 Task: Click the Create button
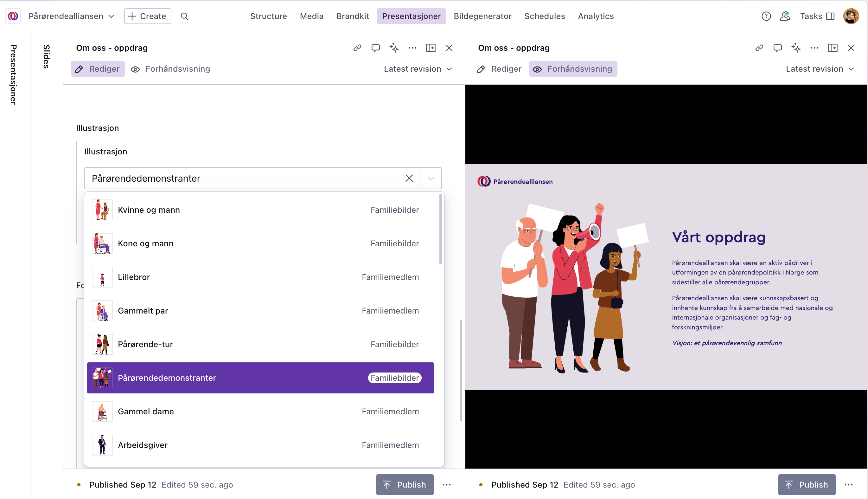[148, 16]
